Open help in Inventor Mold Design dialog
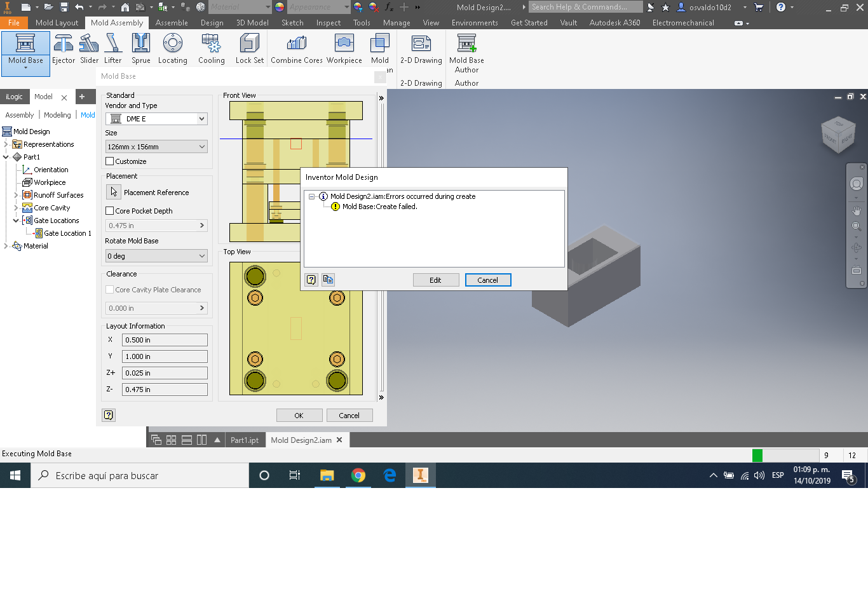The height and width of the screenshot is (610, 868). point(311,280)
